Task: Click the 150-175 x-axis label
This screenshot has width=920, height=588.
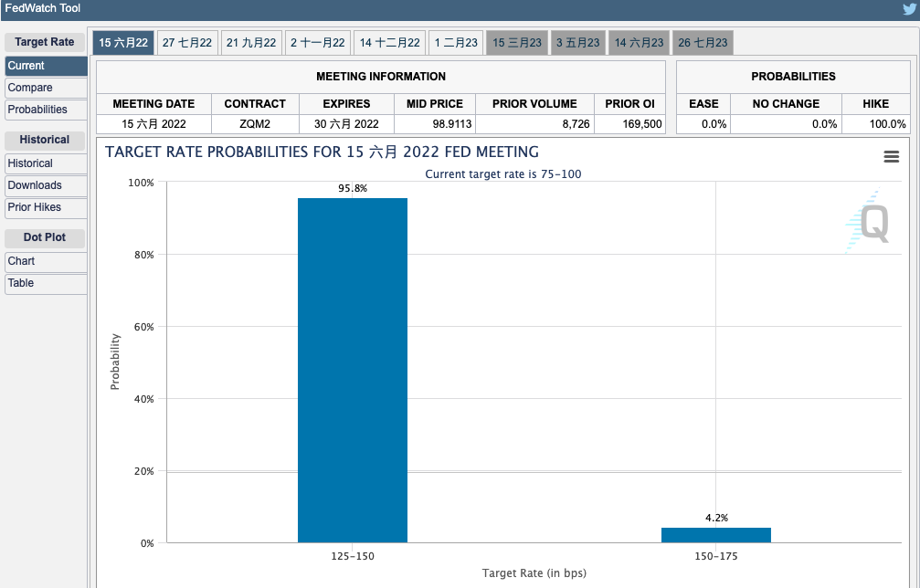Action: pos(716,556)
